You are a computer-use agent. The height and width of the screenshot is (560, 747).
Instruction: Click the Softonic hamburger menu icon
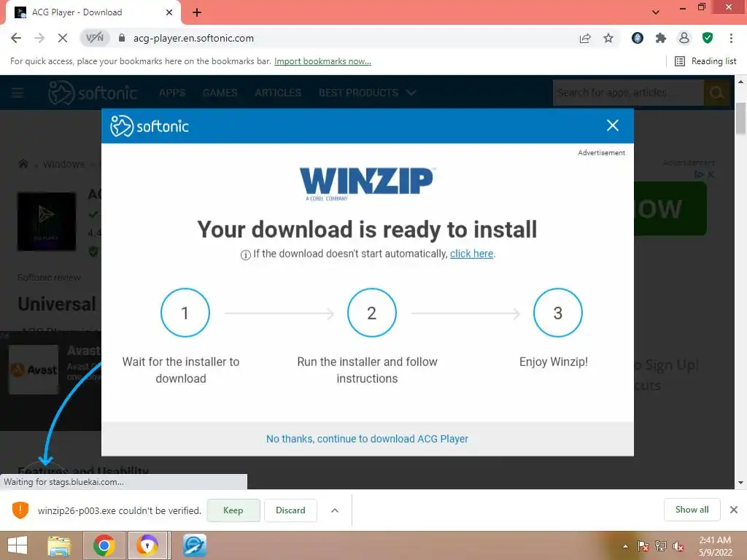18,93
